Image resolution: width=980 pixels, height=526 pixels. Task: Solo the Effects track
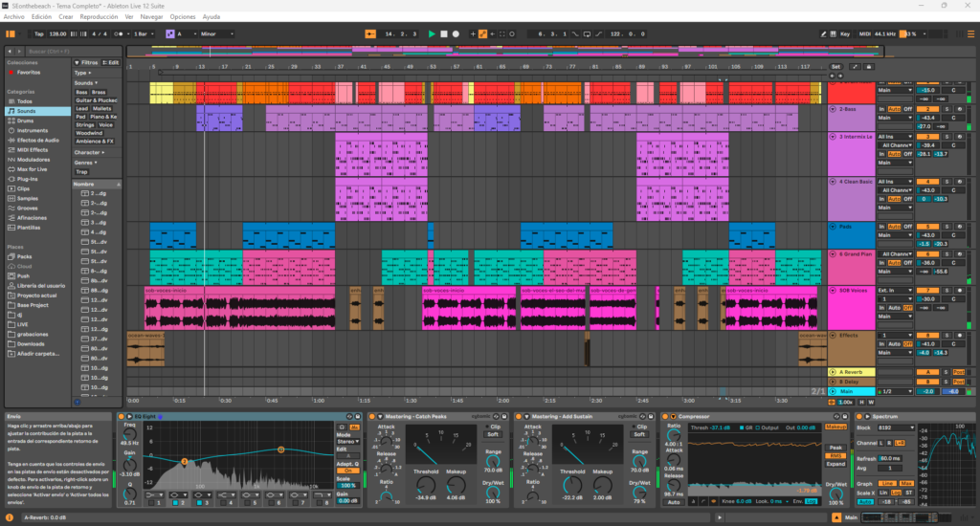947,336
